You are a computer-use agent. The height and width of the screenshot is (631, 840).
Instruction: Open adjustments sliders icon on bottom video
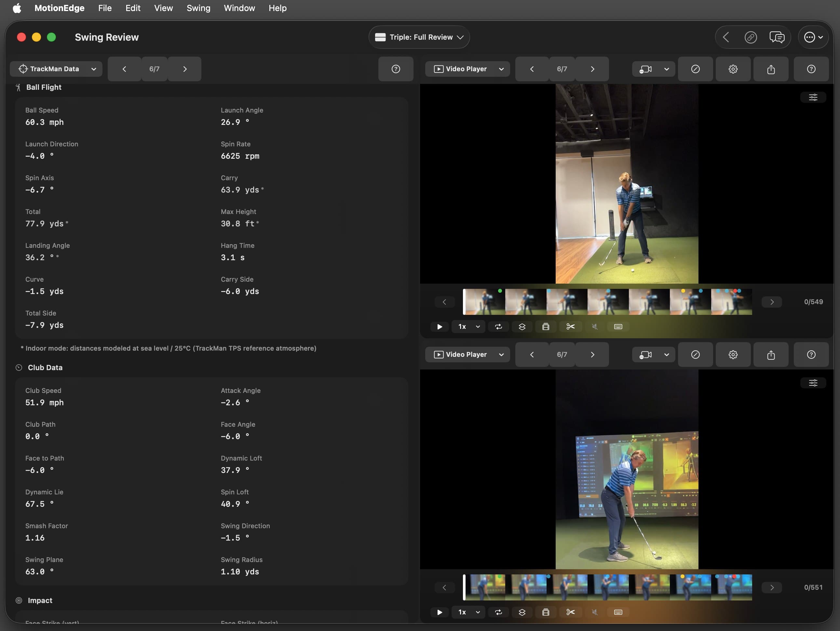click(813, 383)
